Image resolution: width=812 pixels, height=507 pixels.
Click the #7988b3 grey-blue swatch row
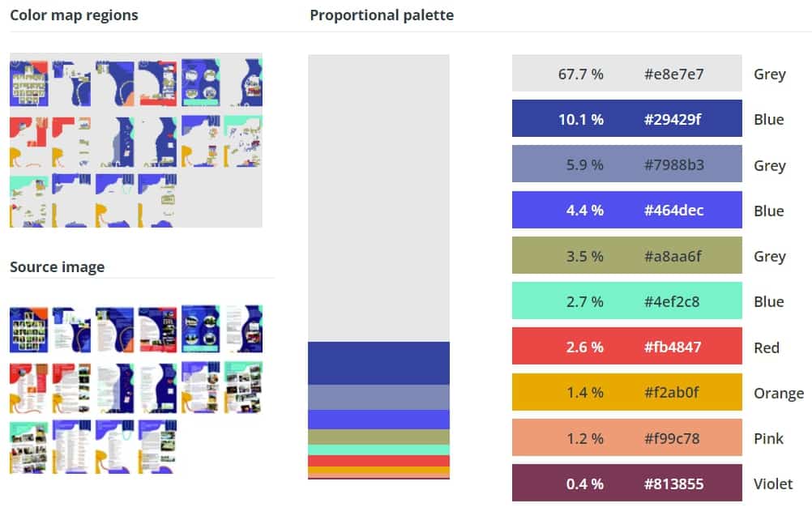coord(626,164)
